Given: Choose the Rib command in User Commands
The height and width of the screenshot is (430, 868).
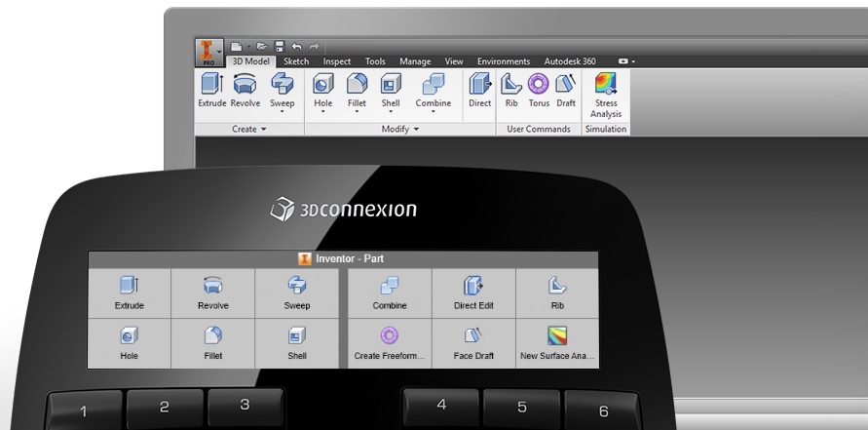Looking at the screenshot, I should 511,91.
